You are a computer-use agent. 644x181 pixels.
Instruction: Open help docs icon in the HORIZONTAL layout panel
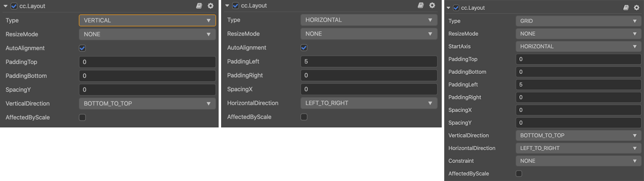click(x=421, y=5)
